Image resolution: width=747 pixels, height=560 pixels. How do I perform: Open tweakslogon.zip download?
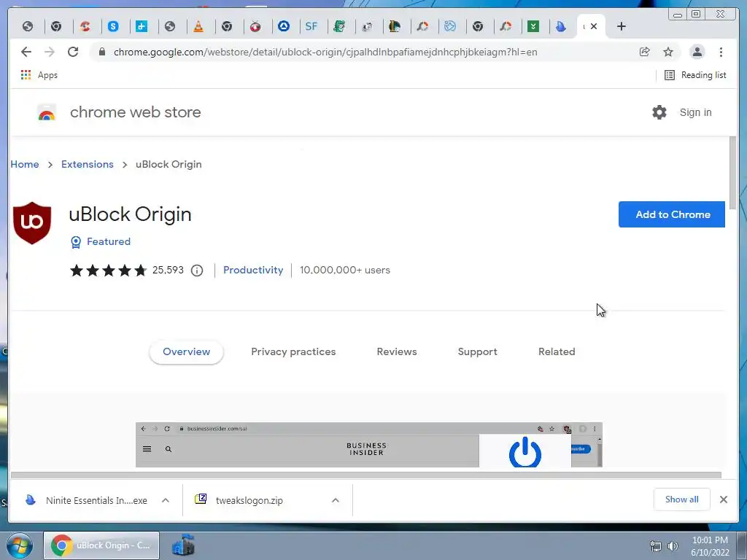coord(239,500)
